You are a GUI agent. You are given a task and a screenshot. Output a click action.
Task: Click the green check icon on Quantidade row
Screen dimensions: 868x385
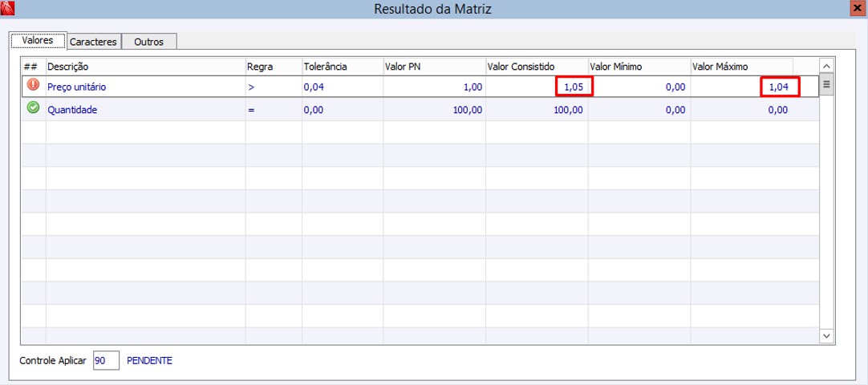[33, 107]
